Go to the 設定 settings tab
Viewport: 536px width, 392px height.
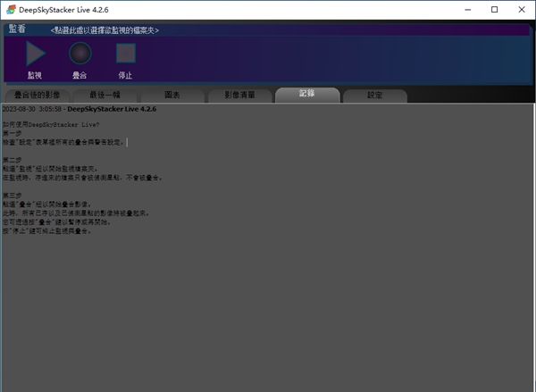point(375,95)
